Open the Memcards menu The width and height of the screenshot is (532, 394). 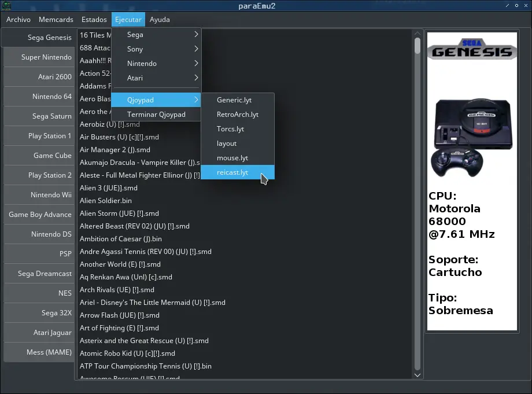point(56,20)
